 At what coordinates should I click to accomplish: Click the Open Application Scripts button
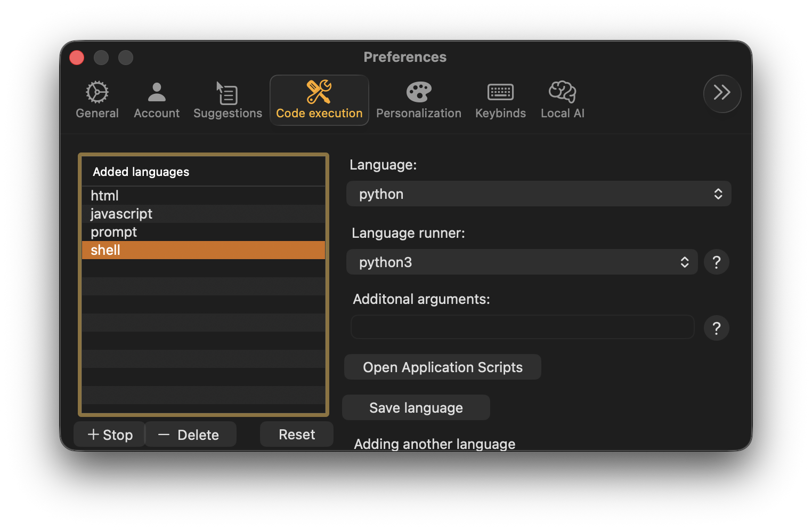tap(442, 367)
